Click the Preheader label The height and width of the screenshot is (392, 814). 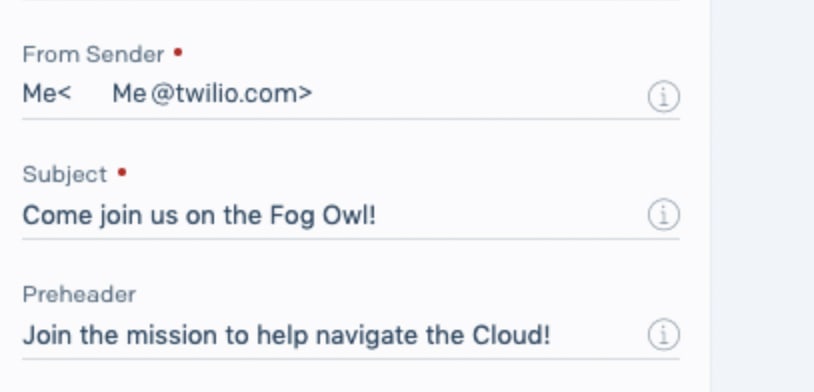[79, 294]
